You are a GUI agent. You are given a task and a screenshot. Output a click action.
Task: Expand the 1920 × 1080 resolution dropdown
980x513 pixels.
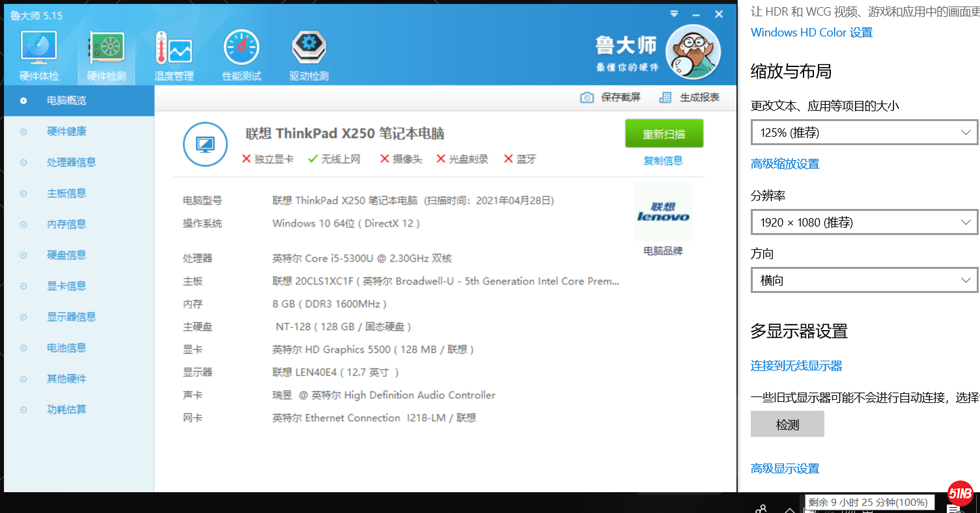[864, 223]
